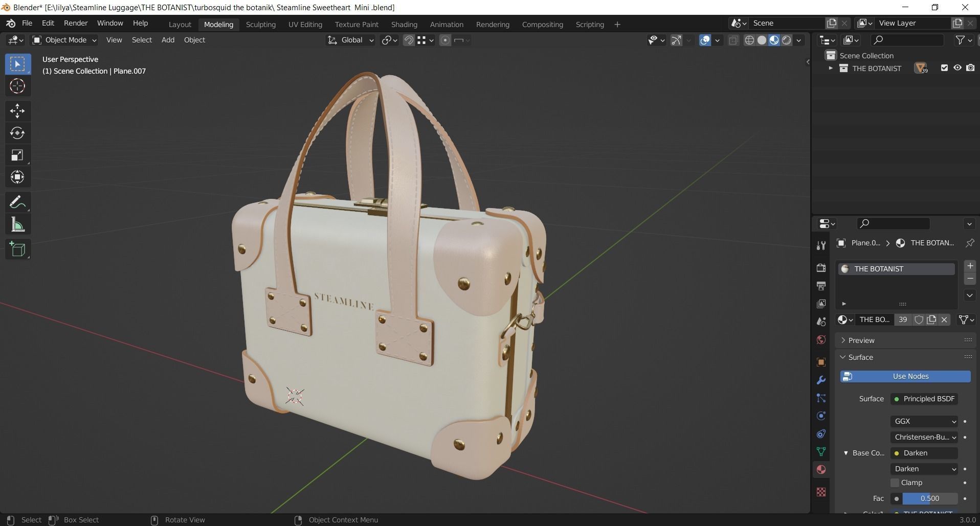Open the Tool properties tab
This screenshot has width=980, height=526.
point(821,246)
